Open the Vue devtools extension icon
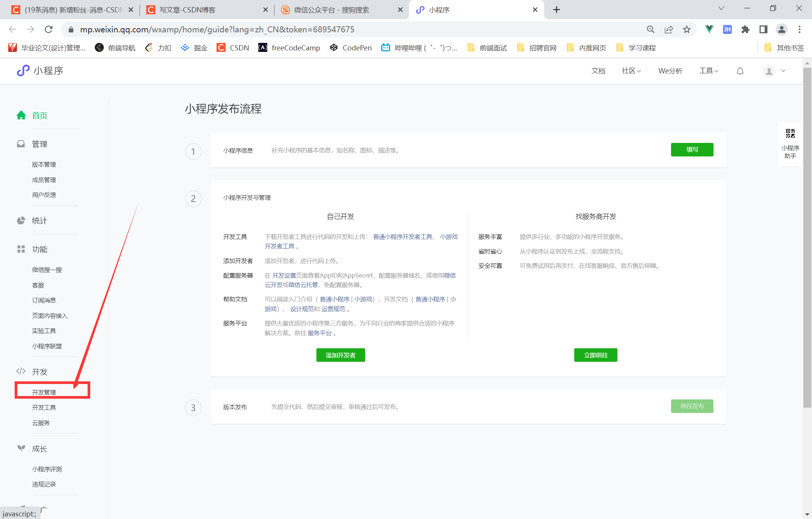Screen dimensions: 812x519 [709, 29]
